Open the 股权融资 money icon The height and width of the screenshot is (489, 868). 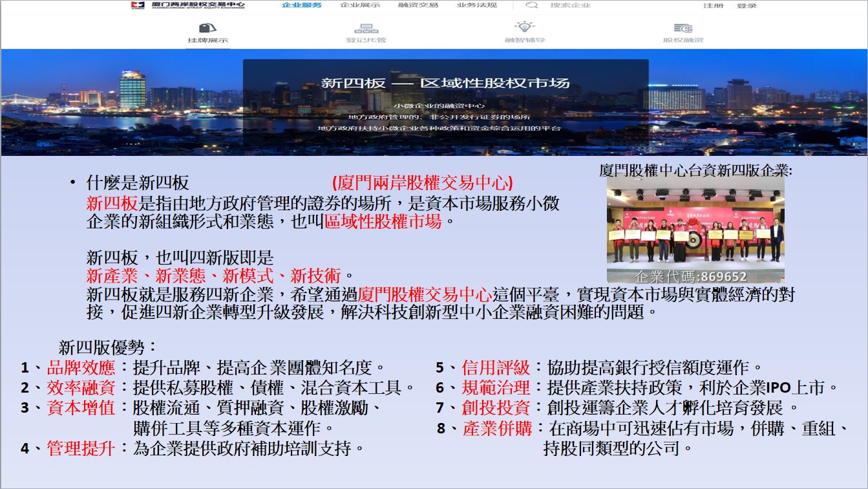[x=683, y=28]
